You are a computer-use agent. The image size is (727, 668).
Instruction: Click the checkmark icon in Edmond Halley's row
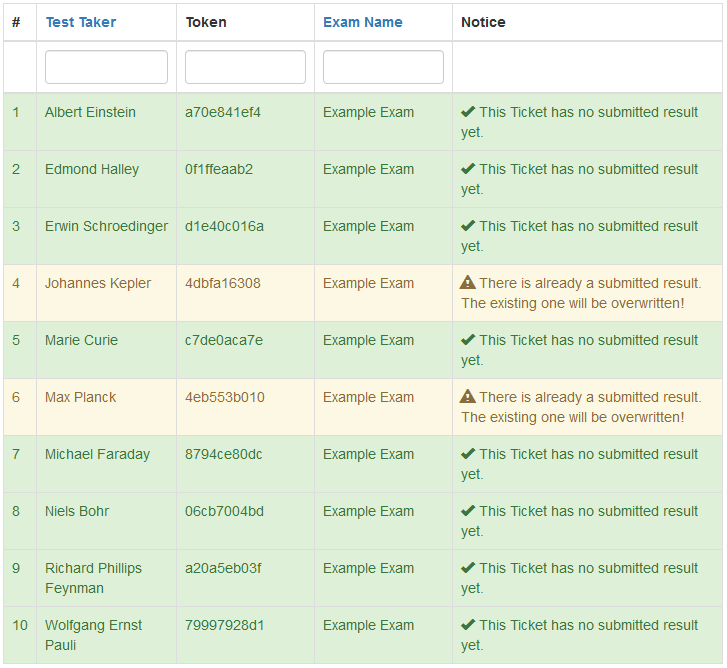[468, 169]
